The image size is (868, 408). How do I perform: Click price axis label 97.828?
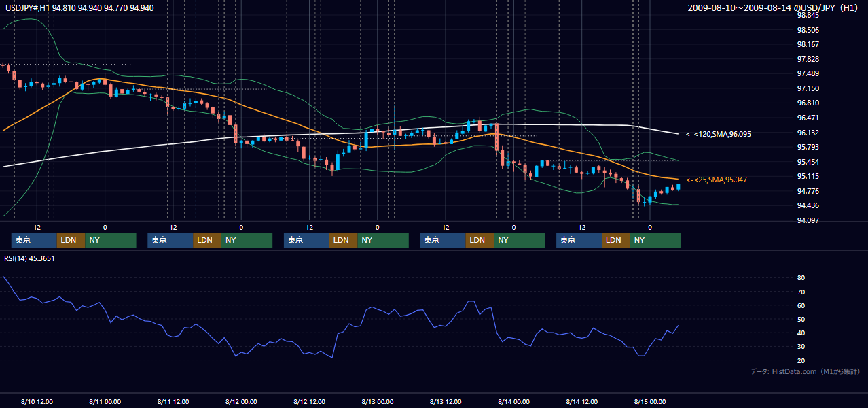[808, 59]
